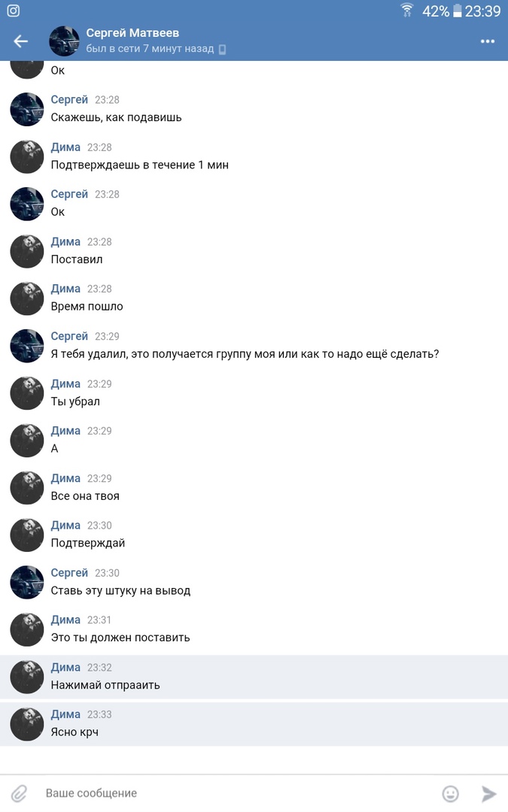This screenshot has width=508, height=812.
Task: Tap the Instagram notification icon in the status bar
Action: click(14, 11)
